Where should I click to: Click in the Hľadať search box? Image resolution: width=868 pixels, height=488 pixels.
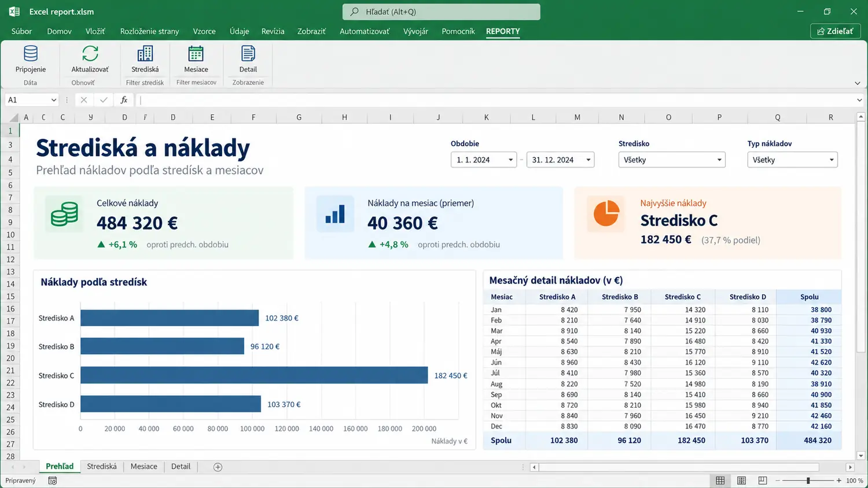point(442,12)
